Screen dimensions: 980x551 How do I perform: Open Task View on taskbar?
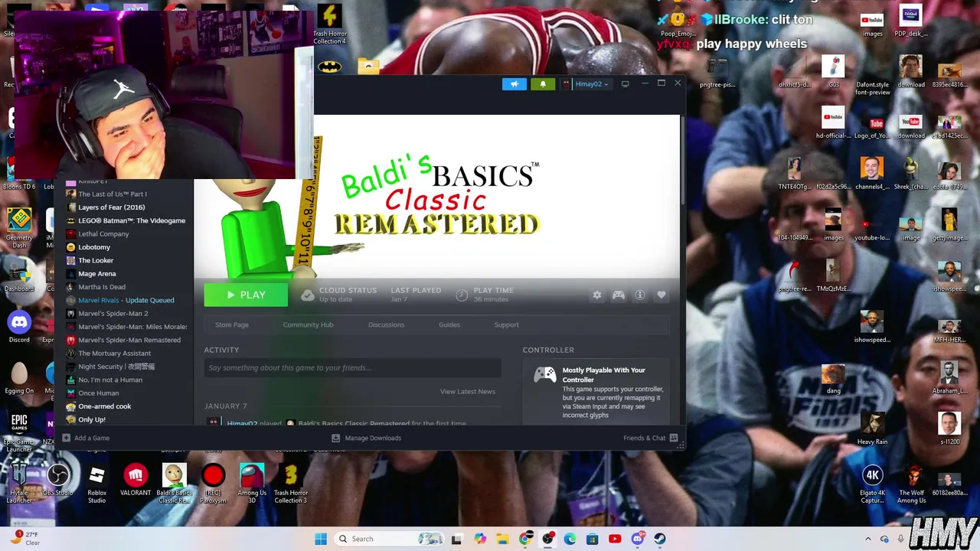(456, 539)
